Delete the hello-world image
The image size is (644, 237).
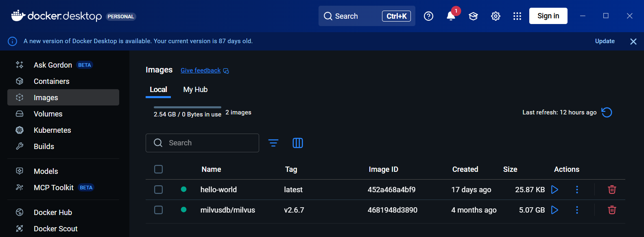pyautogui.click(x=612, y=189)
